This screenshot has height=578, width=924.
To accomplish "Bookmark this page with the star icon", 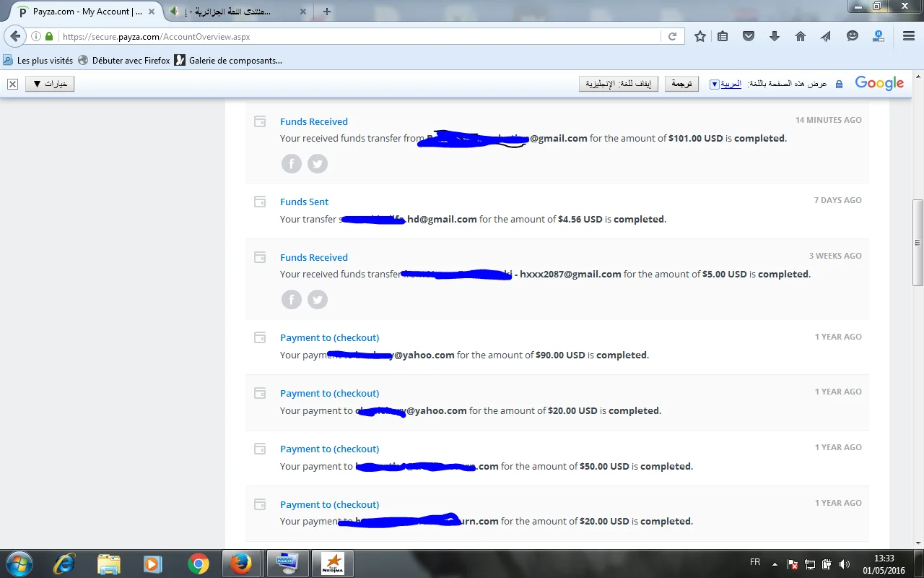I will [699, 36].
